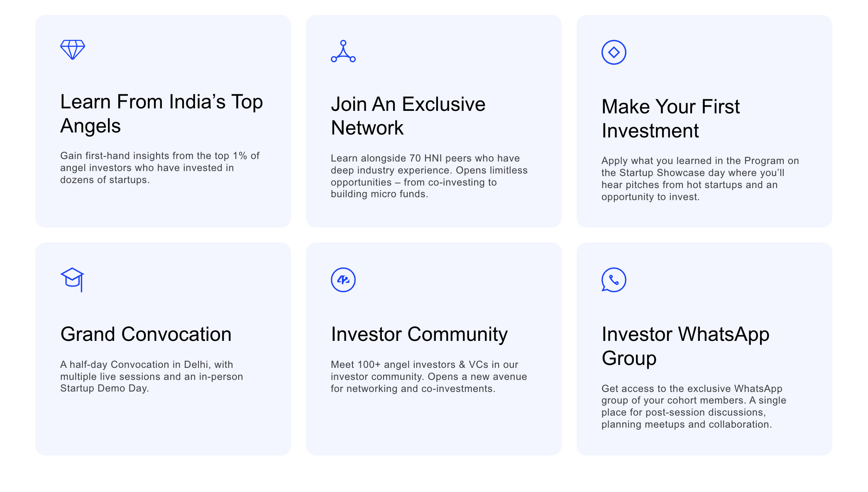Click the 70 HNI peers description text
This screenshot has height=492, width=868.
pos(429,176)
